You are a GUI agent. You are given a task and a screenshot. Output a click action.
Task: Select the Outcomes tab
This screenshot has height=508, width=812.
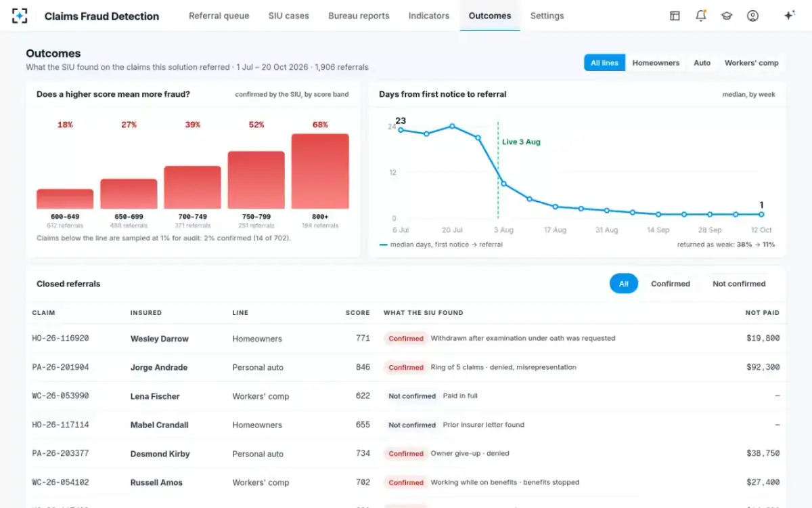490,16
